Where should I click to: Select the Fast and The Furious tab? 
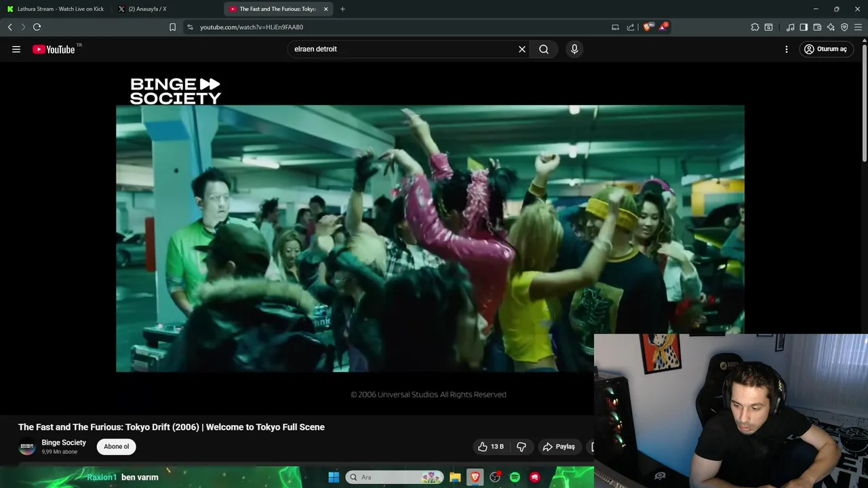(x=273, y=9)
